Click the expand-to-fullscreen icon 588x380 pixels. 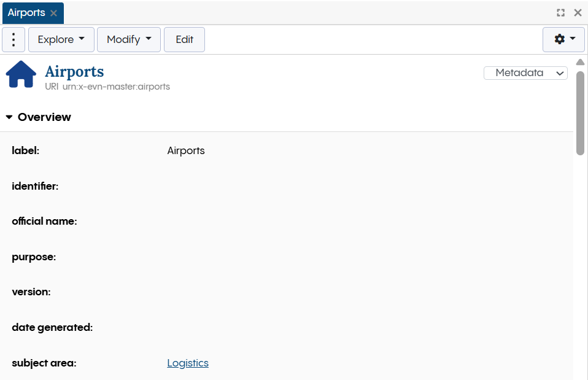click(x=560, y=12)
